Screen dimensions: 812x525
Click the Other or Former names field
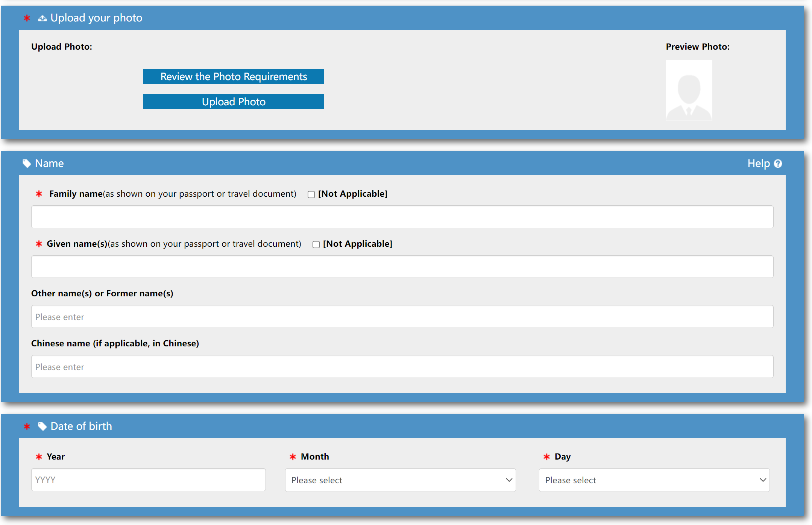(402, 317)
